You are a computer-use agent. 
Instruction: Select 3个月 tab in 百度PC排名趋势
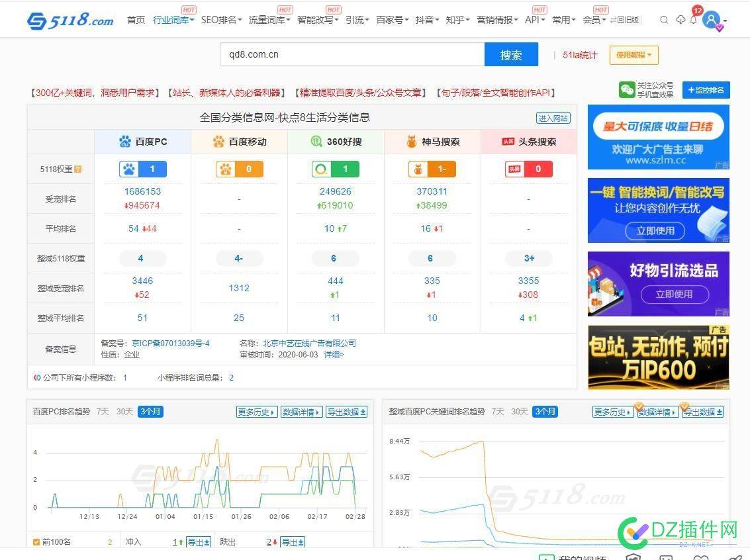(151, 412)
